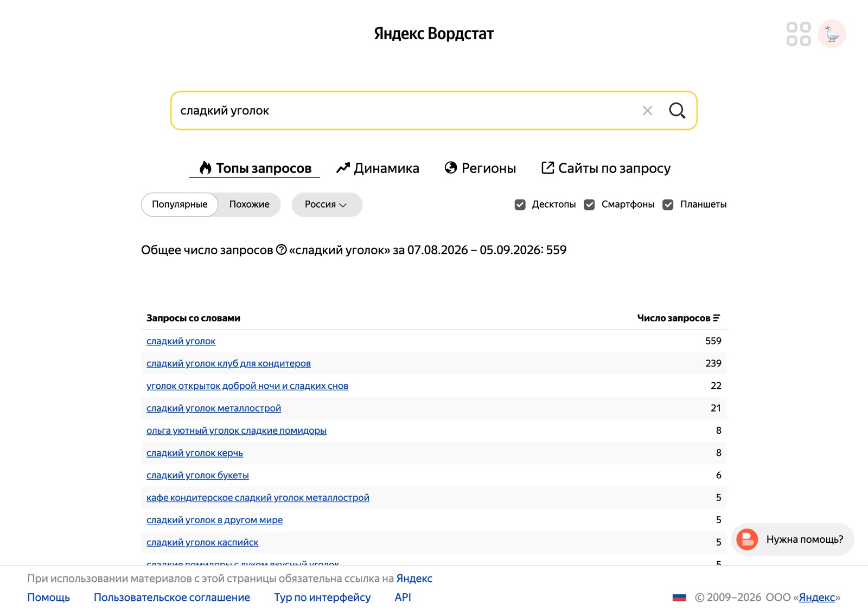Open query link 'сладкий уголок'
This screenshot has height=610, width=868.
(x=181, y=341)
